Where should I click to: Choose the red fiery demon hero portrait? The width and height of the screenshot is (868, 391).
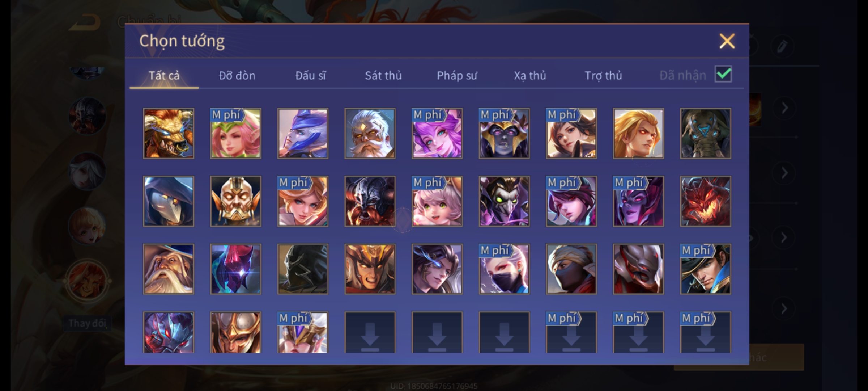coord(705,201)
